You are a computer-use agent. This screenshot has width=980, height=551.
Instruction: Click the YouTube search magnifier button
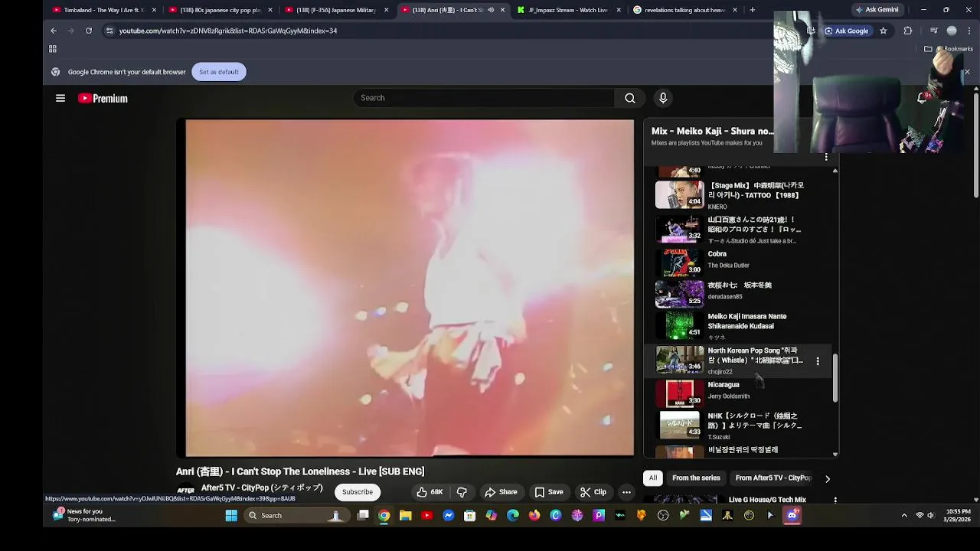point(629,98)
